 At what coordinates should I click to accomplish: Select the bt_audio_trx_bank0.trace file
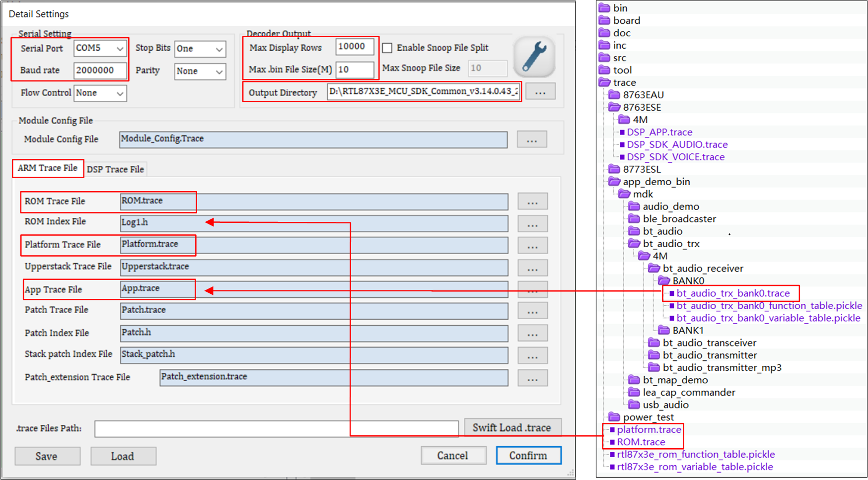pyautogui.click(x=732, y=293)
